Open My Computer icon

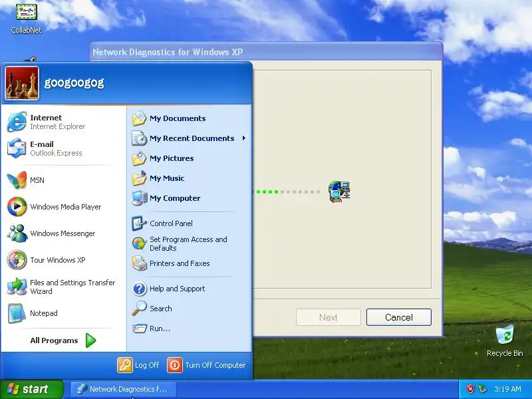point(139,198)
